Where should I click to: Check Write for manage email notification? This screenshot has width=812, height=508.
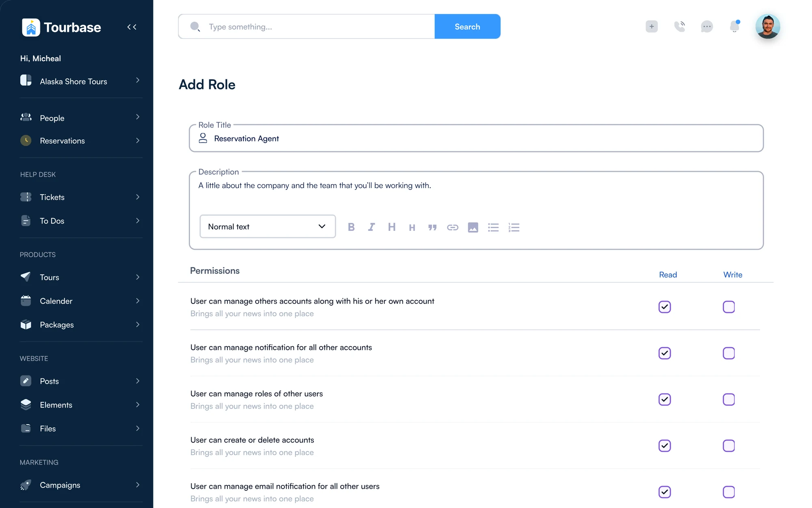pos(729,492)
